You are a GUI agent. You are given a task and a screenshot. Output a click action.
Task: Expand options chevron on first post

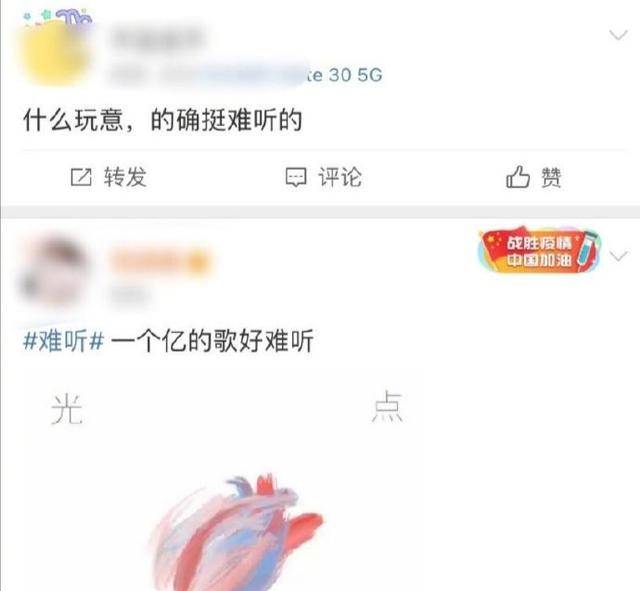(x=618, y=35)
